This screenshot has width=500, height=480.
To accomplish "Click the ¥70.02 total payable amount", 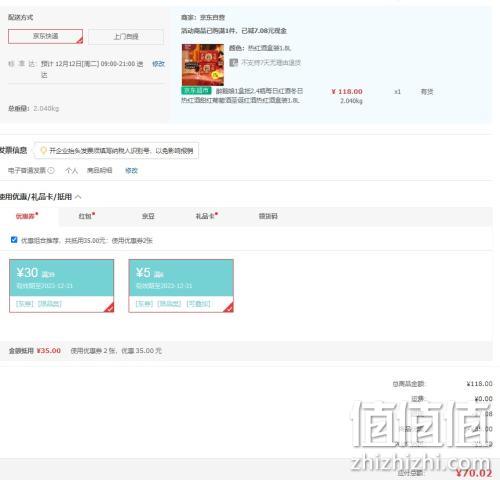I will pyautogui.click(x=474, y=473).
